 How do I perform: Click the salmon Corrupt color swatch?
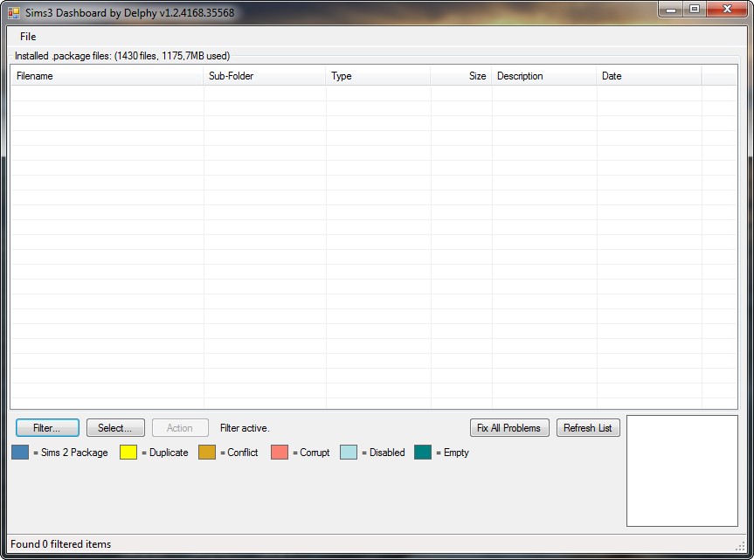280,453
